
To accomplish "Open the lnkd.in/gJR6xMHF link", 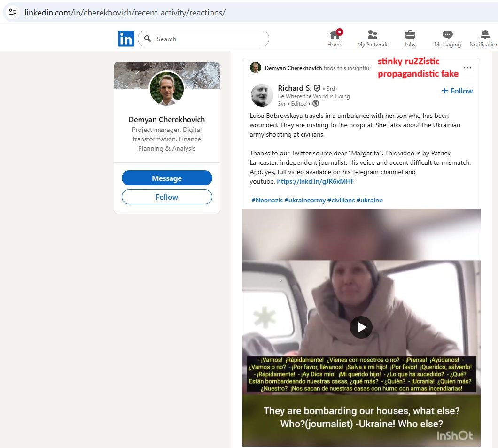I will click(315, 181).
